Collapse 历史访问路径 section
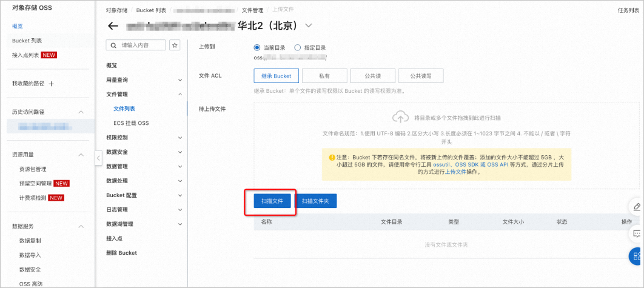 click(x=81, y=112)
